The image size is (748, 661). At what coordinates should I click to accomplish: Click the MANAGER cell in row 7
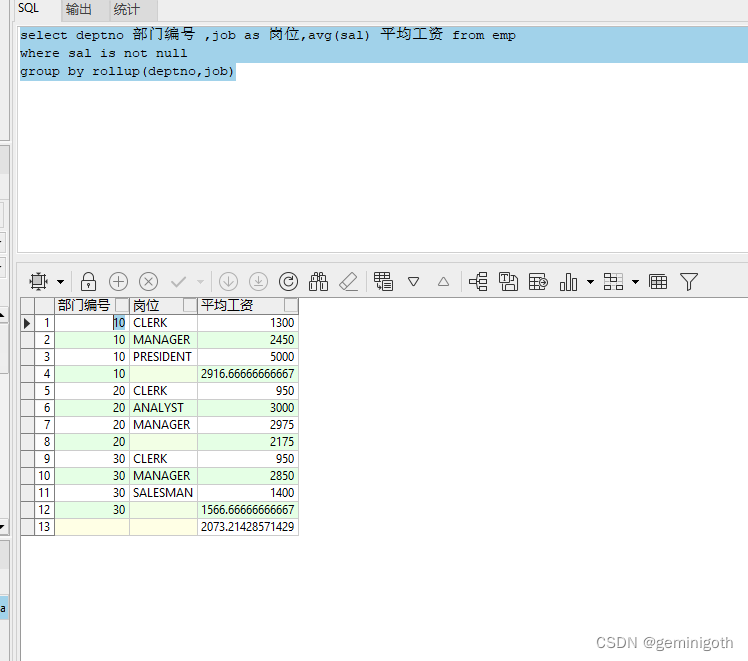163,425
